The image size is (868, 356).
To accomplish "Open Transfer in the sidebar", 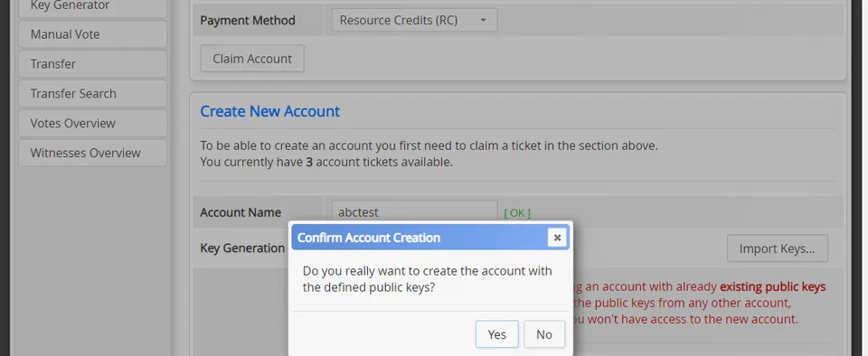I will click(92, 63).
